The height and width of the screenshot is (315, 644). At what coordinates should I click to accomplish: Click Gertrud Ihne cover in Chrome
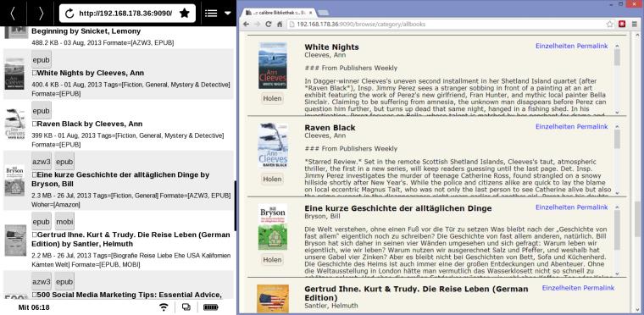click(x=273, y=299)
